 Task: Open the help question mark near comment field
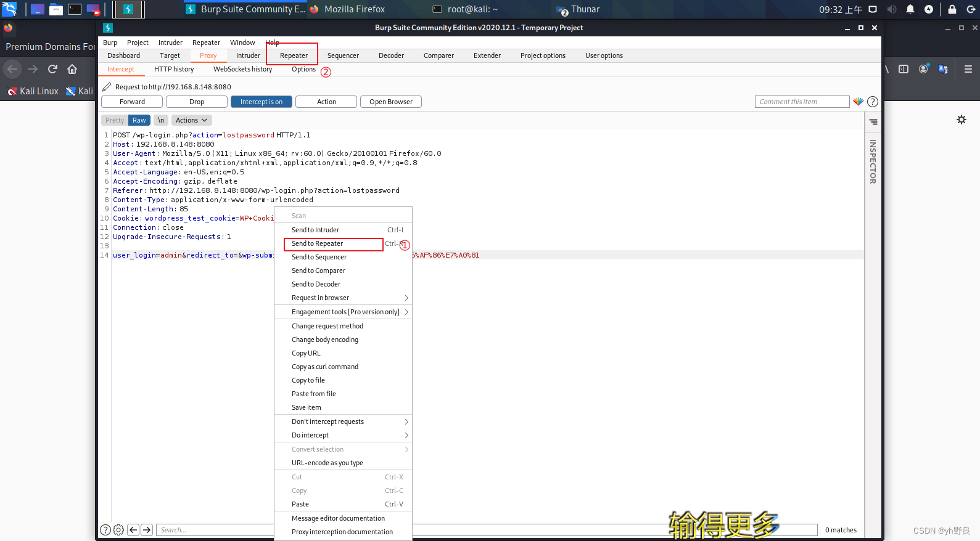873,102
